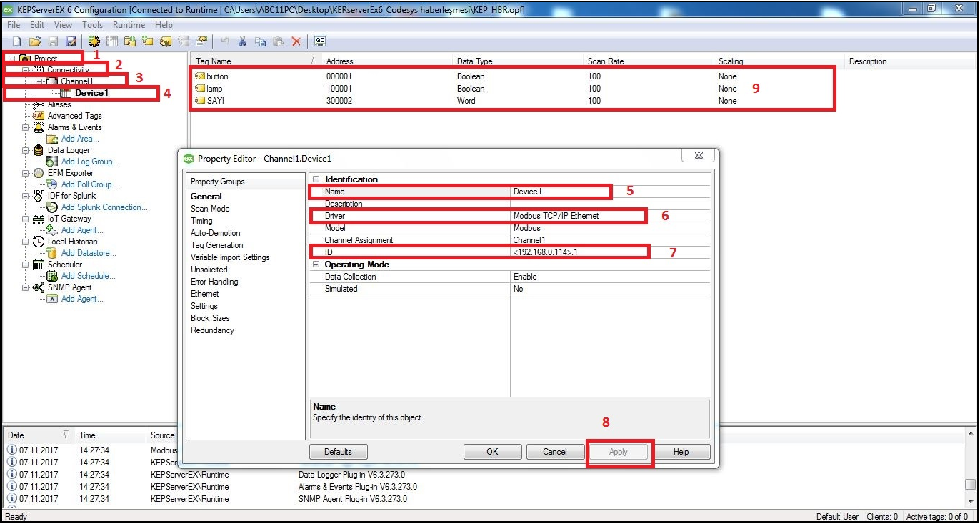Click the Data Collection Enable value
Screen dimensions: 980x524
click(x=611, y=277)
